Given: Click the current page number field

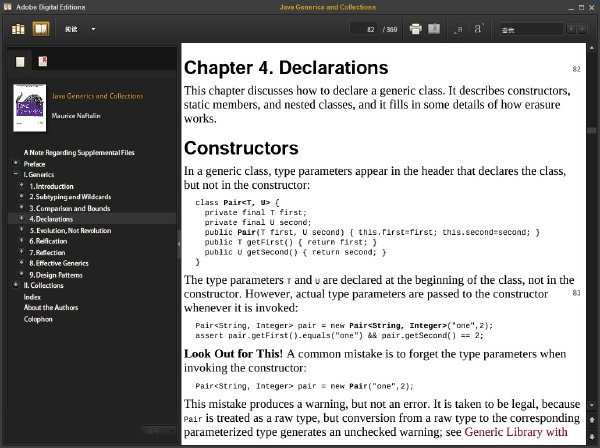Looking at the screenshot, I should click(364, 29).
